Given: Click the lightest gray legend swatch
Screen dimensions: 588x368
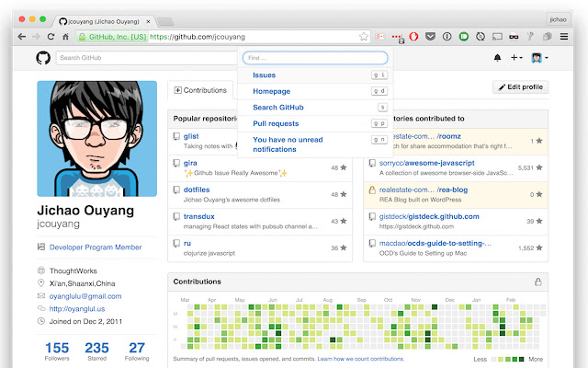Looking at the screenshot, I should tap(494, 360).
